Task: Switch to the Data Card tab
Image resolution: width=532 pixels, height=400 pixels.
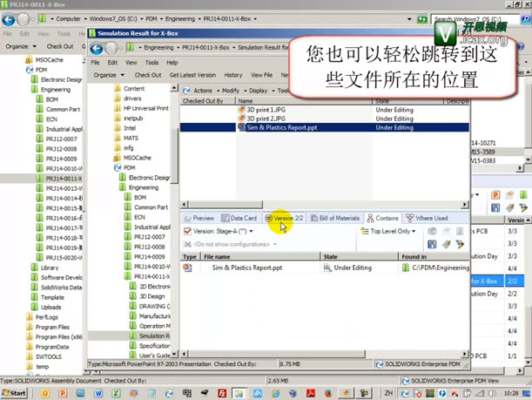Action: click(x=239, y=218)
